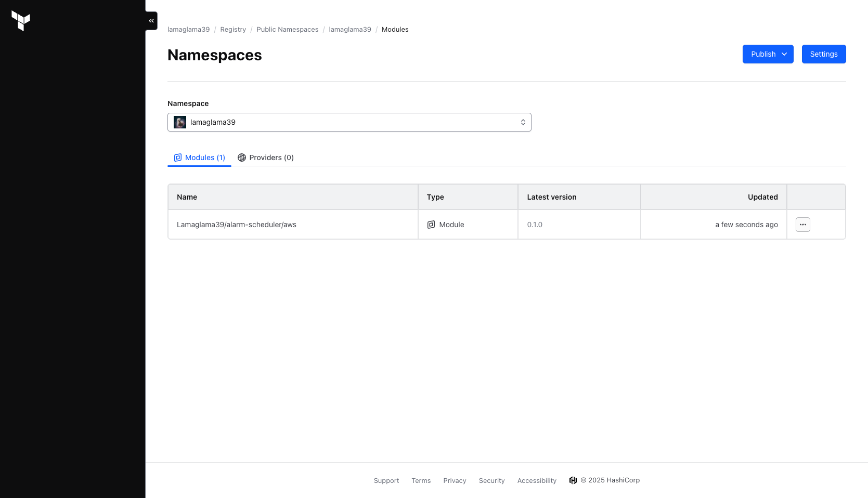This screenshot has width=868, height=498.
Task: Open the Publish dropdown button
Action: (x=768, y=54)
